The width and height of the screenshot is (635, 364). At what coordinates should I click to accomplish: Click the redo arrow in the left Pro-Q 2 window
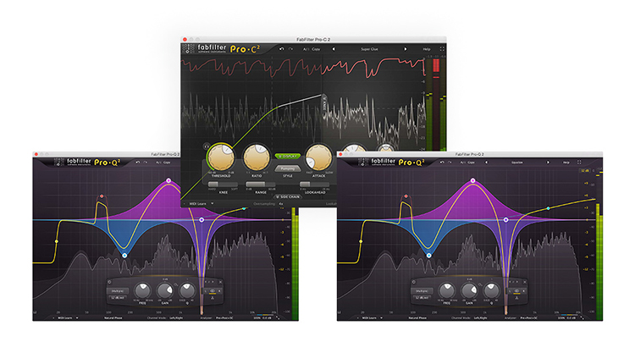click(x=146, y=163)
